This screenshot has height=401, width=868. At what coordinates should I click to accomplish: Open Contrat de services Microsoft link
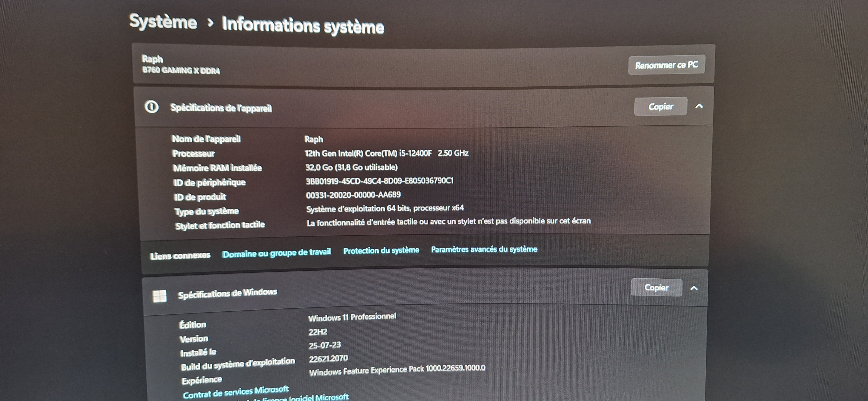(x=236, y=392)
